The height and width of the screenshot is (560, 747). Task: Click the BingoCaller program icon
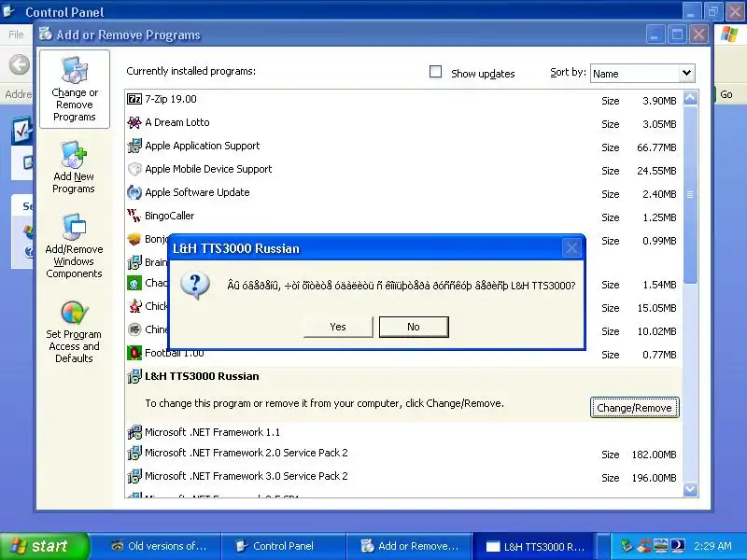click(x=134, y=216)
